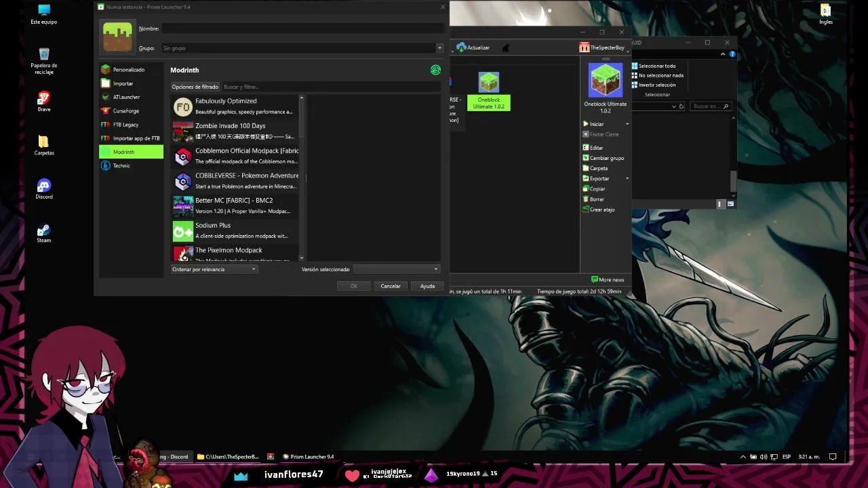Click the Cancelar button
This screenshot has height=488, width=868.
tap(391, 286)
